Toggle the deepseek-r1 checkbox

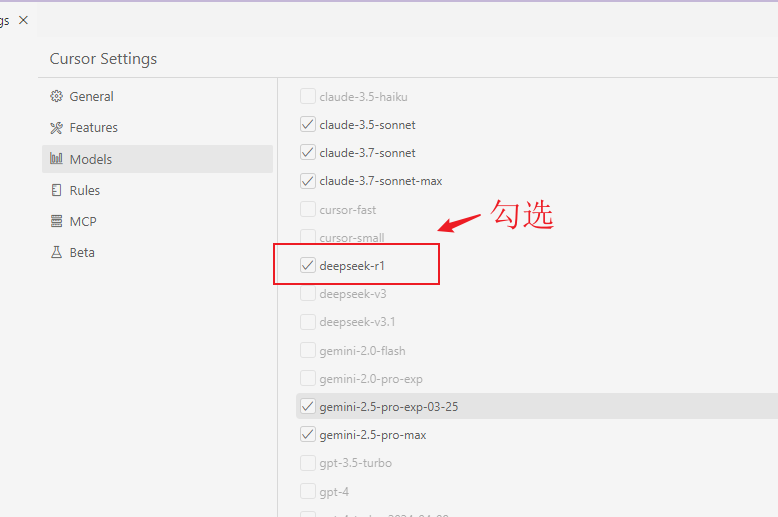(x=308, y=265)
